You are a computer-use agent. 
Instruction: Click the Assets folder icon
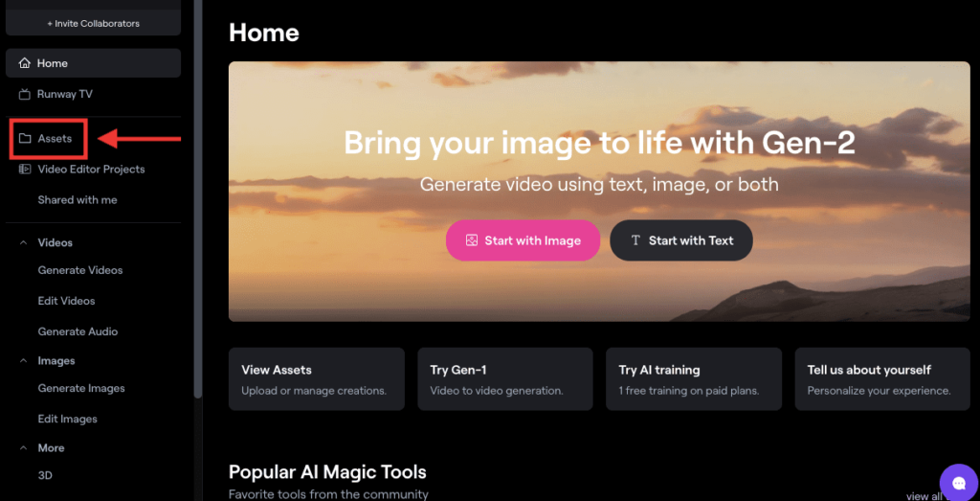25,138
